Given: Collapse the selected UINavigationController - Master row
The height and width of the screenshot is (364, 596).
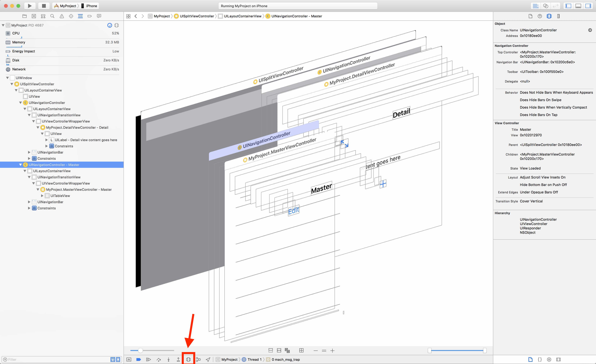Looking at the screenshot, I should [x=20, y=165].
